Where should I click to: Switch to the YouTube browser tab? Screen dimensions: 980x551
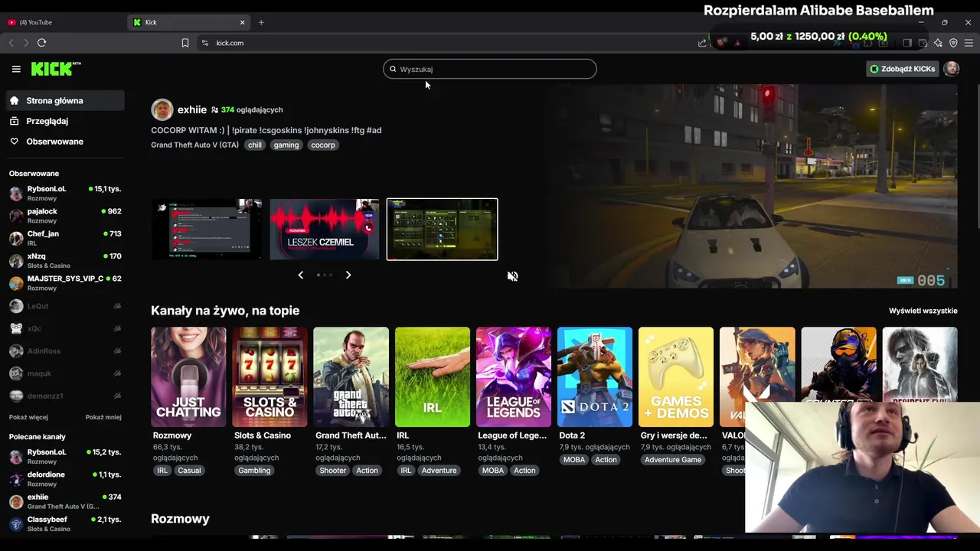[x=61, y=22]
